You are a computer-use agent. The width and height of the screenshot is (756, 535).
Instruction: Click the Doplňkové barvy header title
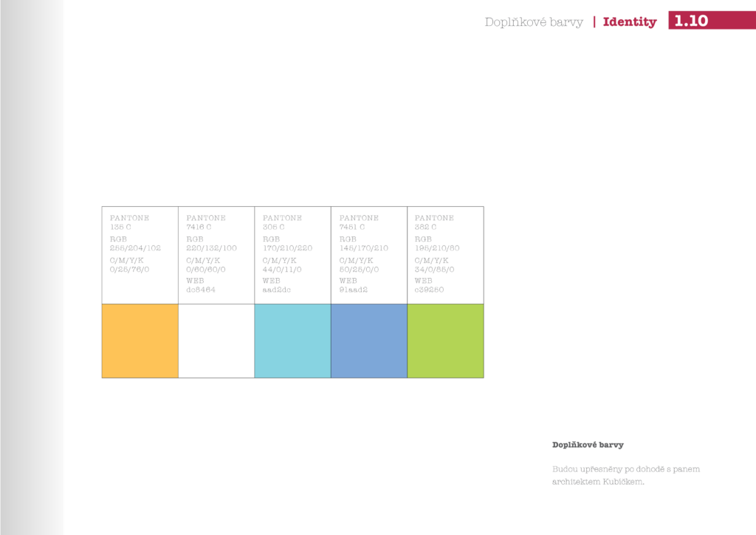point(533,22)
